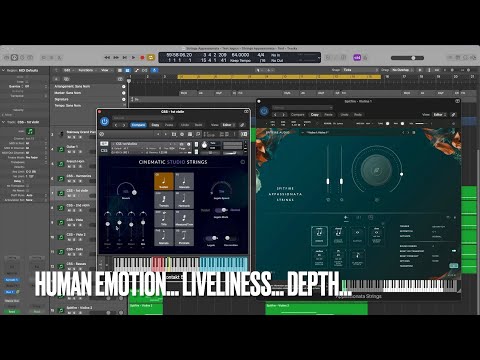480x360 pixels.
Task: Click the blue catch playhead icon
Action: pyautogui.click(x=154, y=70)
